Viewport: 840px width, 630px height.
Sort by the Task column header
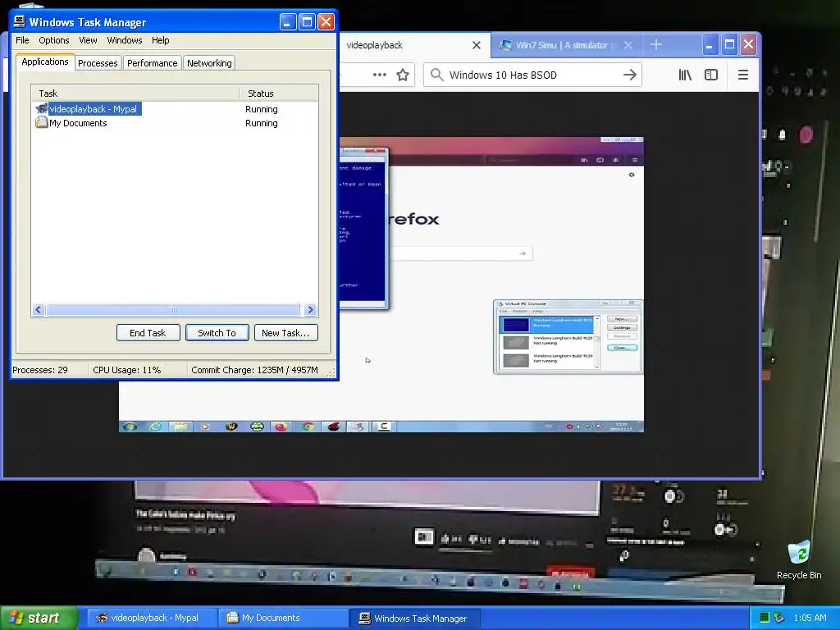(x=135, y=94)
